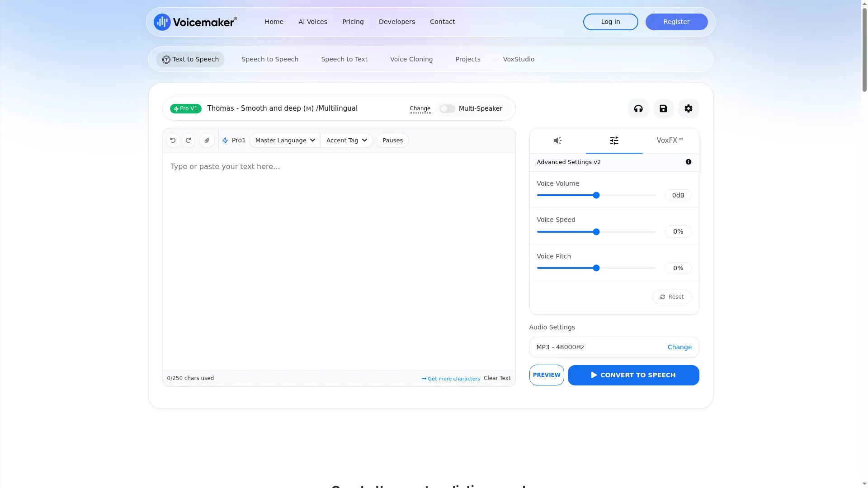The image size is (868, 488).
Task: Click into the text input area
Action: coord(339,262)
